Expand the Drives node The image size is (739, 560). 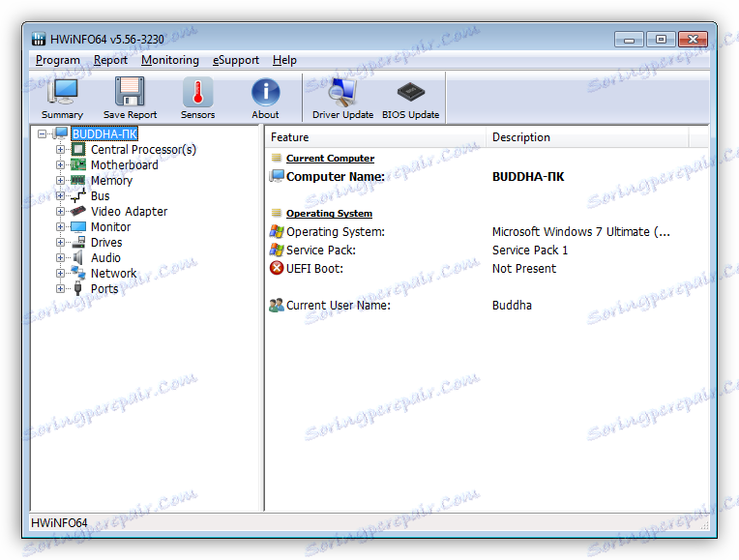click(60, 243)
